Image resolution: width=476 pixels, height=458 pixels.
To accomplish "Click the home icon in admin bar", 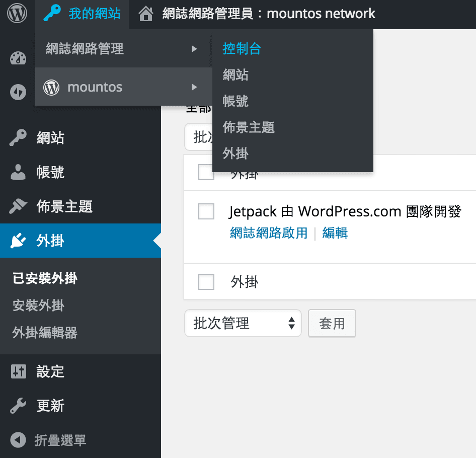I will click(146, 14).
